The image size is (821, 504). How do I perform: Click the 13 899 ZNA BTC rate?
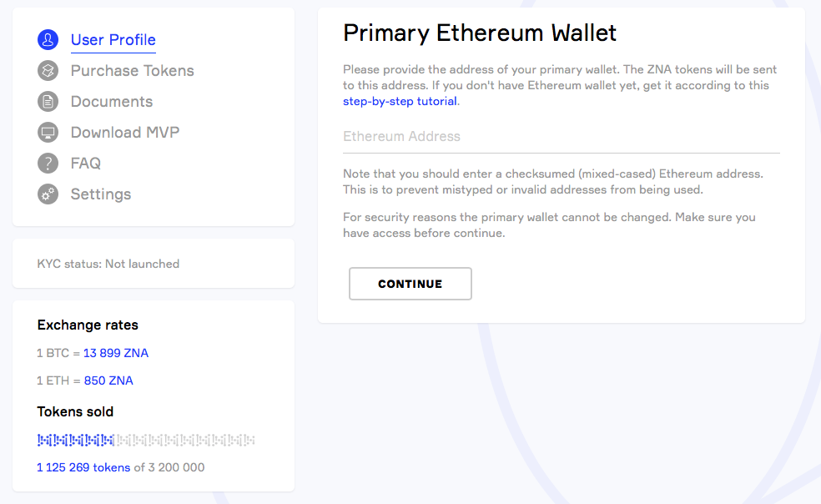(116, 353)
